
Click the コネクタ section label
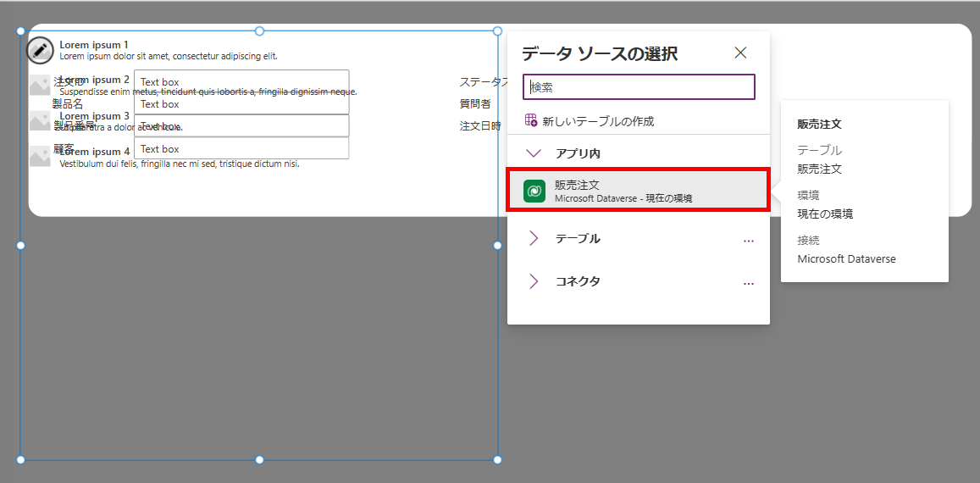[579, 281]
